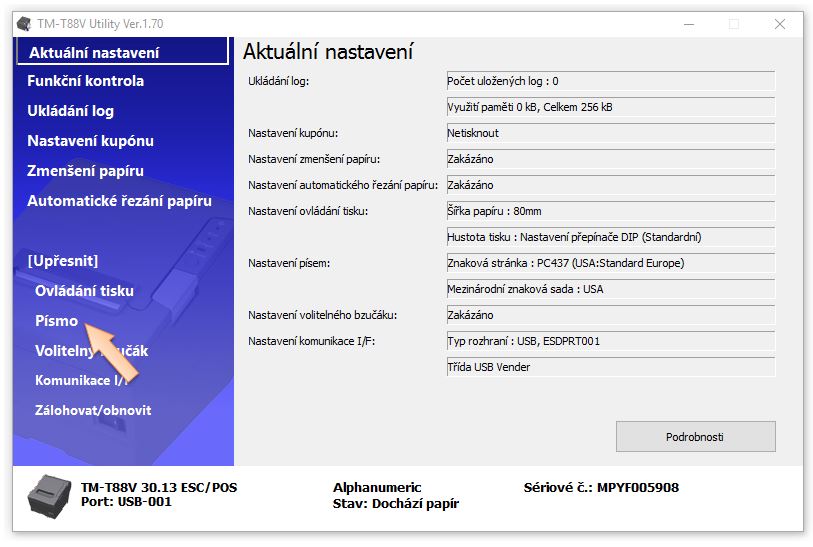Click the Počet uložených log field

point(609,81)
